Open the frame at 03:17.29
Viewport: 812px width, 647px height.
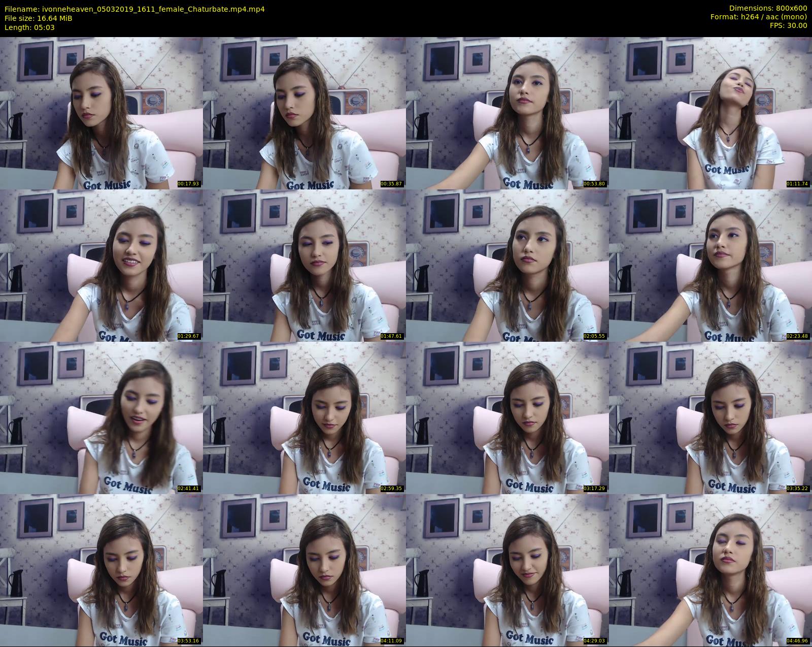point(507,418)
